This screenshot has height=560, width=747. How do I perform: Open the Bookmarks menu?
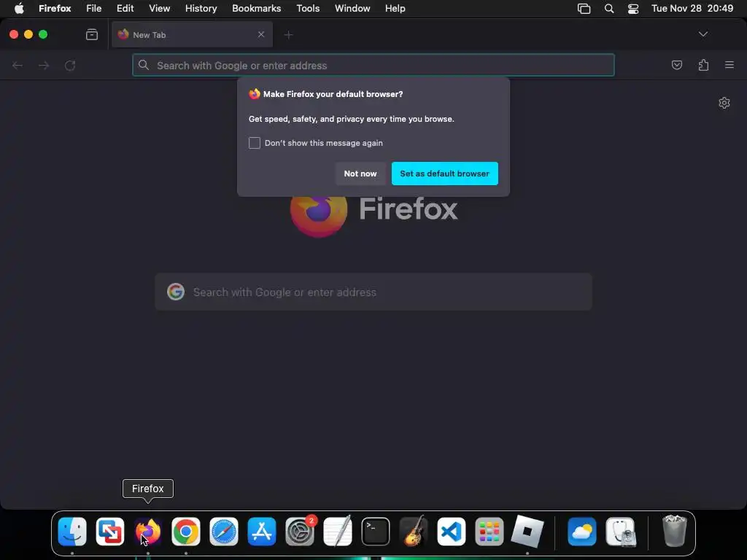coord(256,9)
